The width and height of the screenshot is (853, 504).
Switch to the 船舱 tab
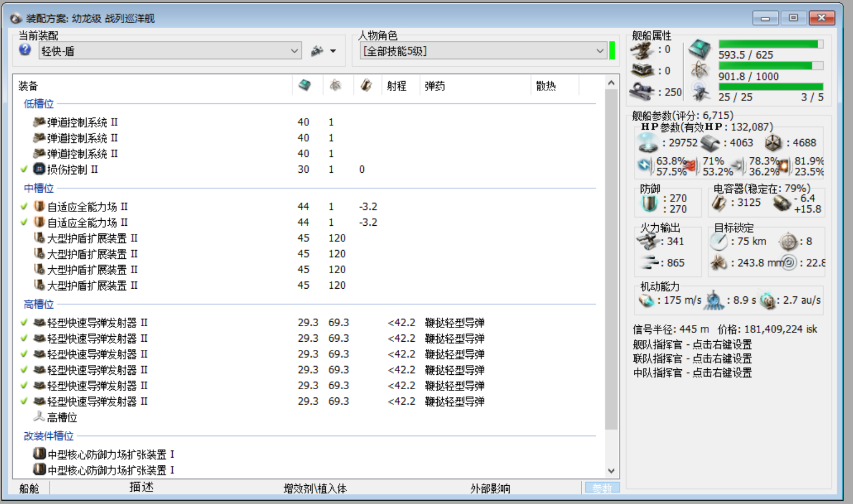pos(29,488)
